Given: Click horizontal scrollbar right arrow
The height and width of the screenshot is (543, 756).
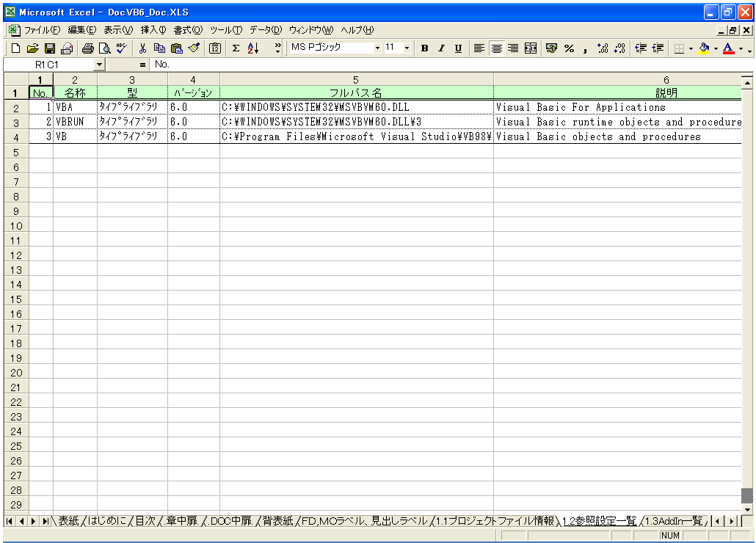Looking at the screenshot, I should pos(732,521).
